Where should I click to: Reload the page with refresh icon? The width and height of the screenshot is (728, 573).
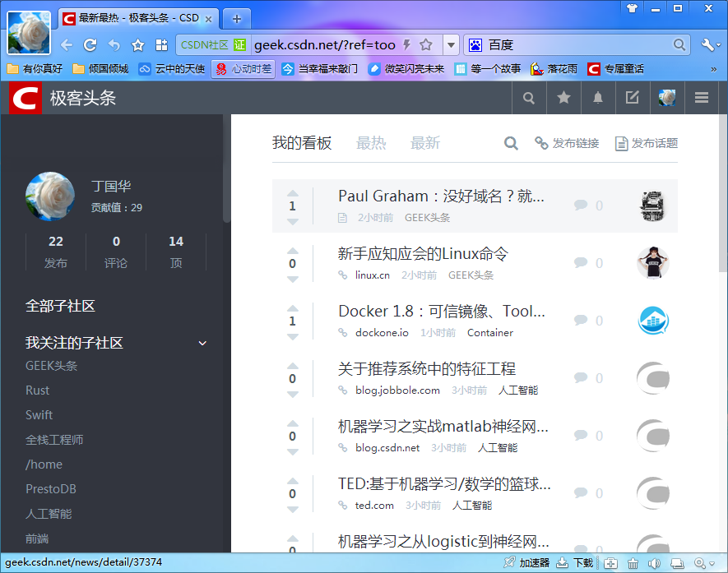click(x=90, y=45)
